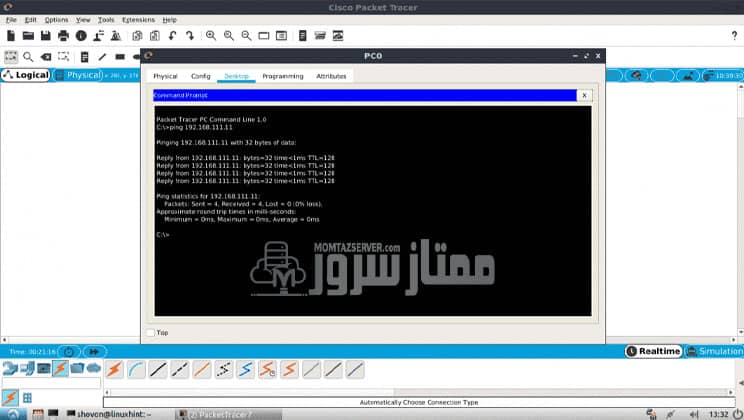Switch to Simulation mode
Screen dimensions: 744x420
[x=715, y=351]
